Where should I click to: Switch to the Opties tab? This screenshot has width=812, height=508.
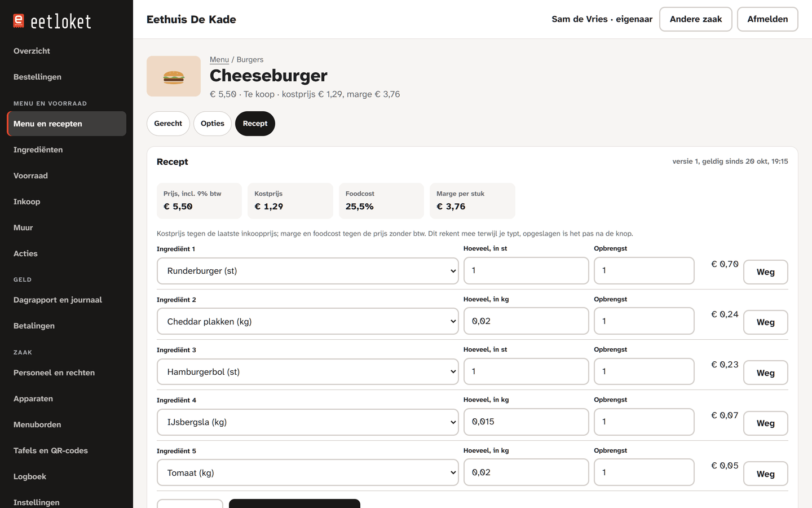[213, 124]
